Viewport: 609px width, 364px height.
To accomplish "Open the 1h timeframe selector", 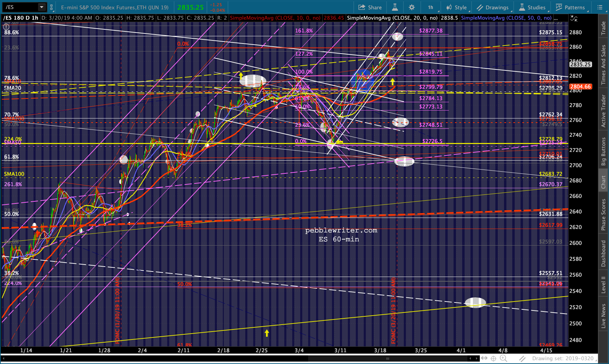I will coord(431,7).
